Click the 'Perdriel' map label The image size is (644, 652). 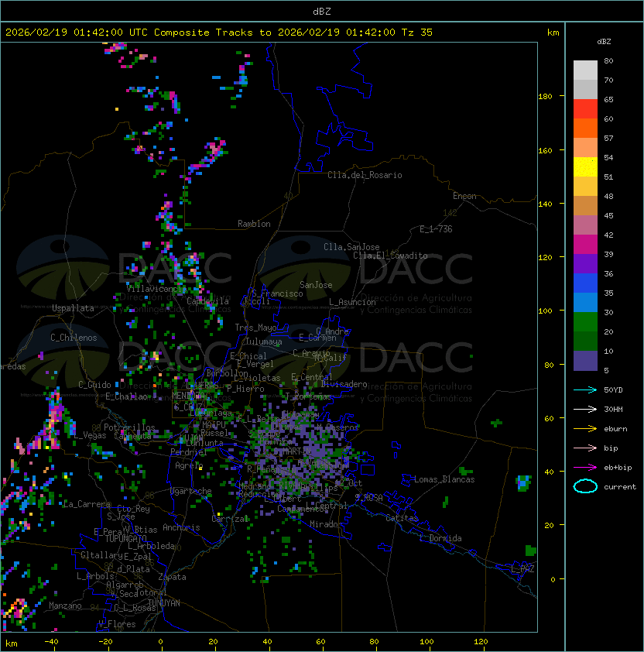point(188,452)
